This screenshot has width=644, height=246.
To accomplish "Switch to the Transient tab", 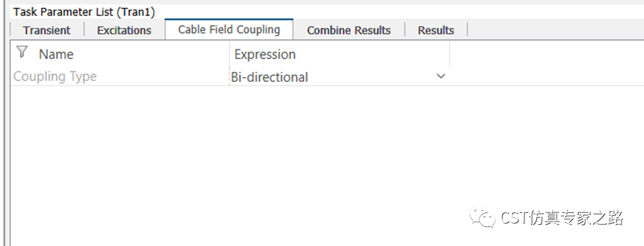I will [47, 30].
